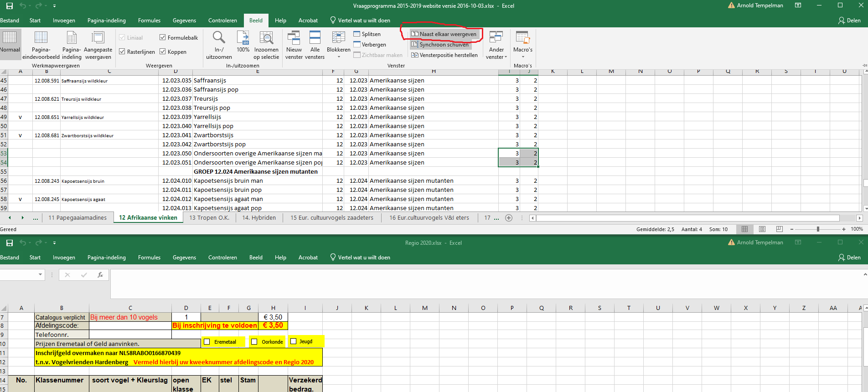Select sheet tab 13 Tropen O.K.

click(209, 218)
